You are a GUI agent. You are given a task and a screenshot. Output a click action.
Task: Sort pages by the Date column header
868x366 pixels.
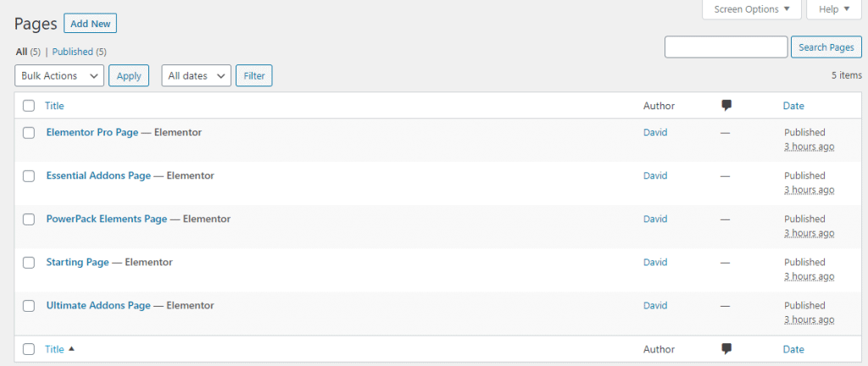coord(793,106)
